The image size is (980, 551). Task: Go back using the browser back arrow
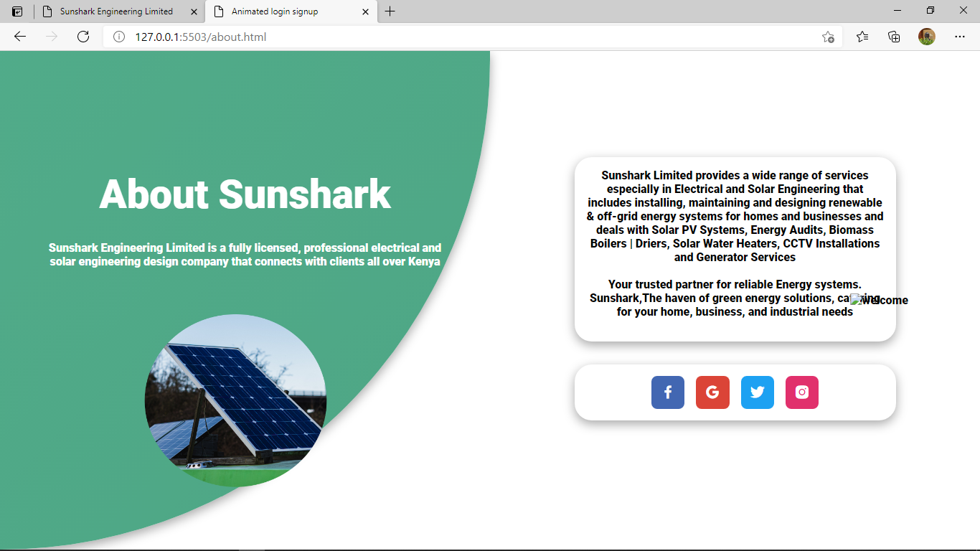tap(20, 37)
